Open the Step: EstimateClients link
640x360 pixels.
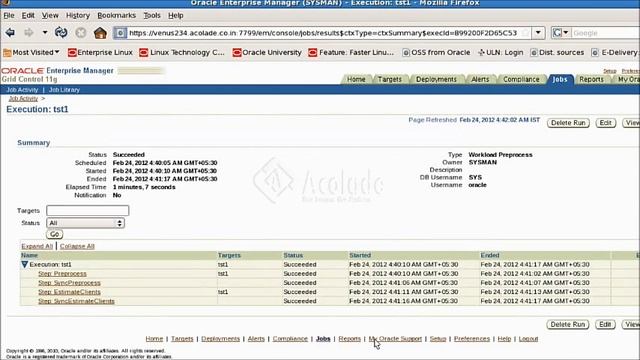point(69,292)
